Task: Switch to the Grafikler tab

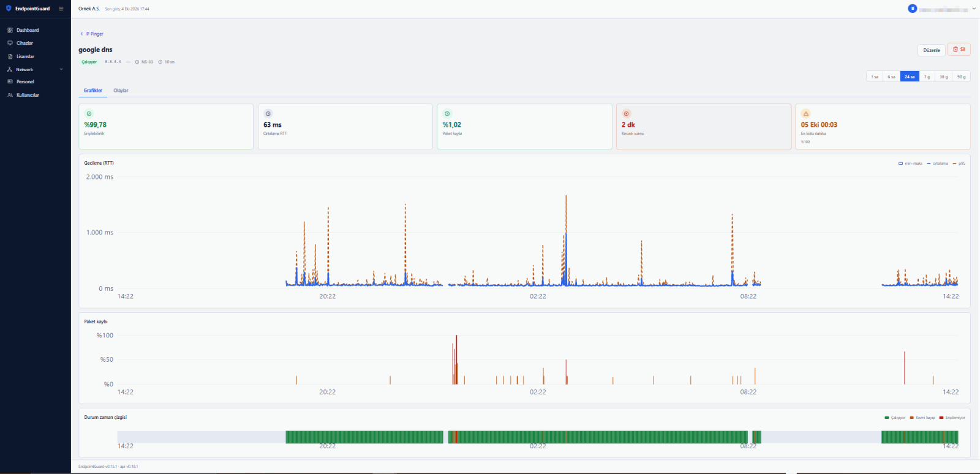Action: [93, 91]
